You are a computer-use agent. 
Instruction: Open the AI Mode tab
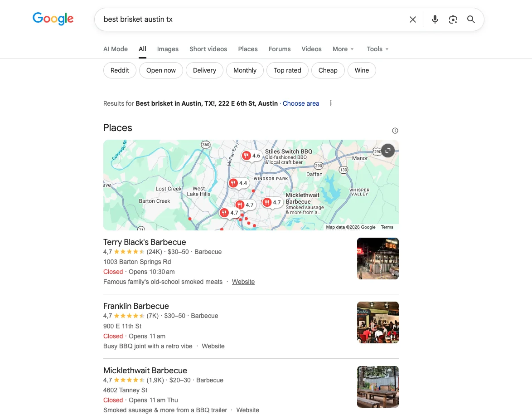pos(116,49)
